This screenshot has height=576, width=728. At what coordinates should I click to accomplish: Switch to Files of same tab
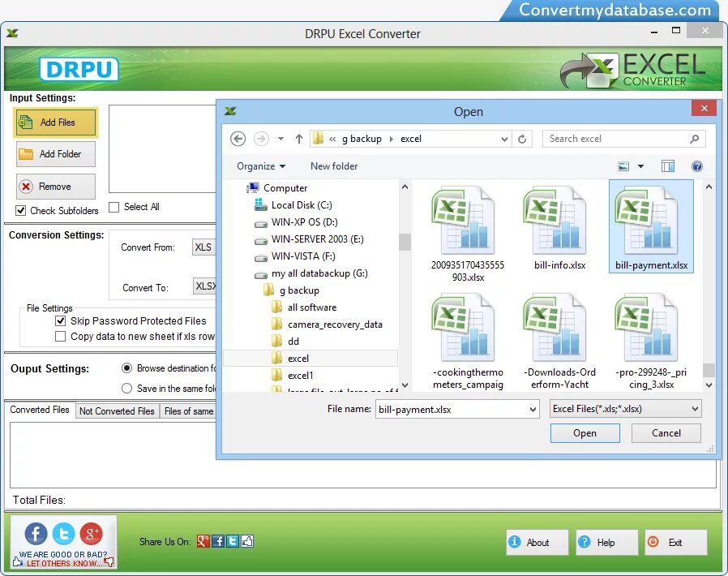pos(189,411)
